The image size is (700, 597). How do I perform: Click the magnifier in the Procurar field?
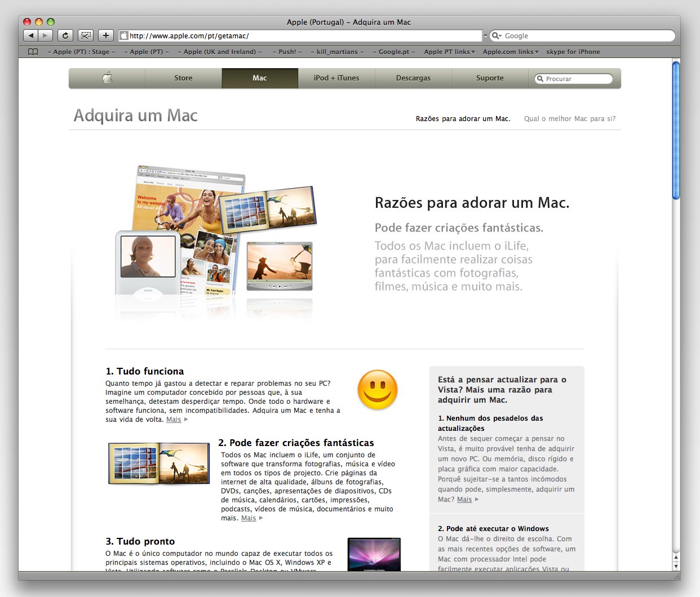540,78
